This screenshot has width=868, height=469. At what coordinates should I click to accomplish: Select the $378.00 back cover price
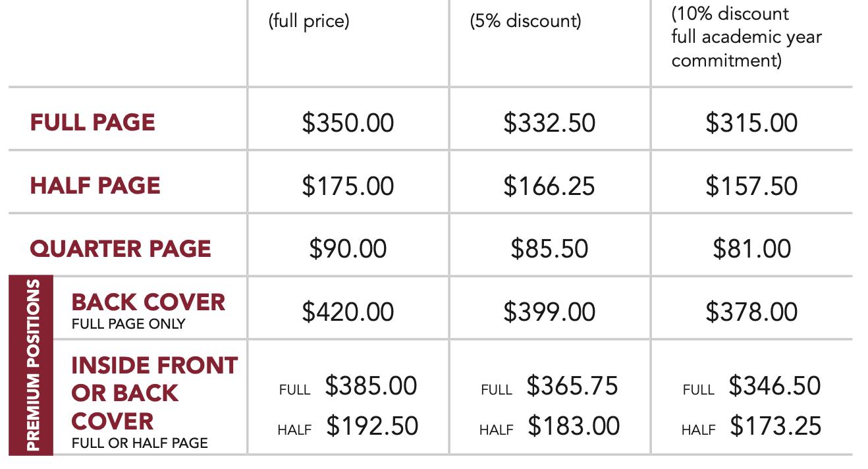tap(751, 312)
